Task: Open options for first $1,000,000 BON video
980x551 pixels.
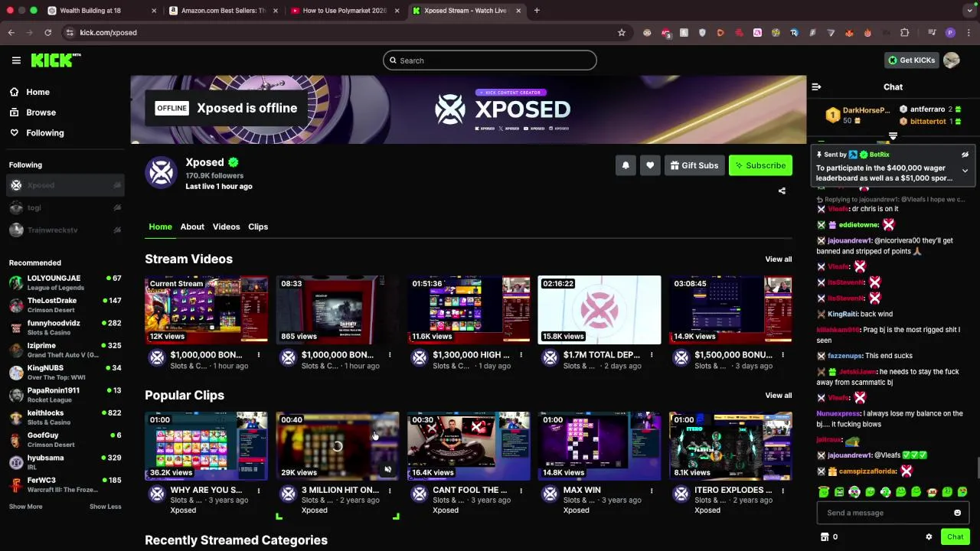Action: (x=258, y=354)
